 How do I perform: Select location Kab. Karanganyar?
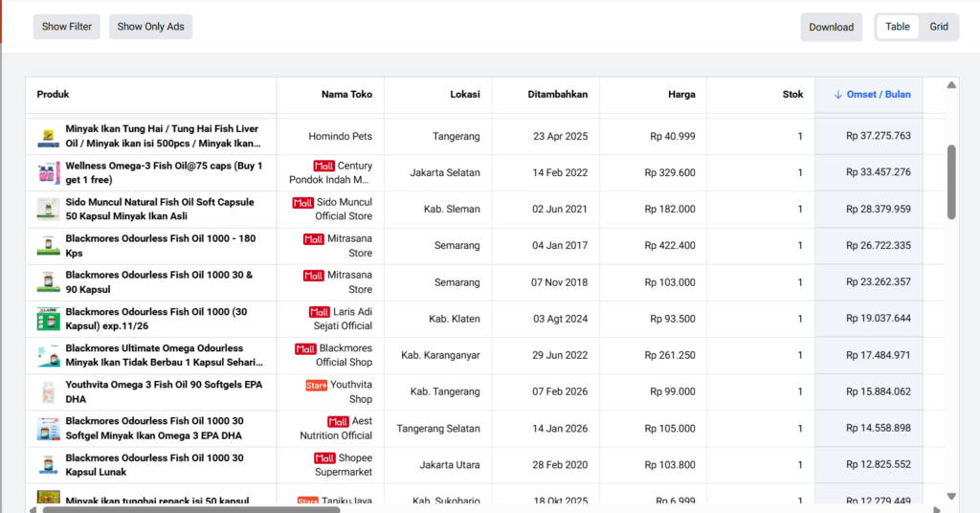[440, 355]
